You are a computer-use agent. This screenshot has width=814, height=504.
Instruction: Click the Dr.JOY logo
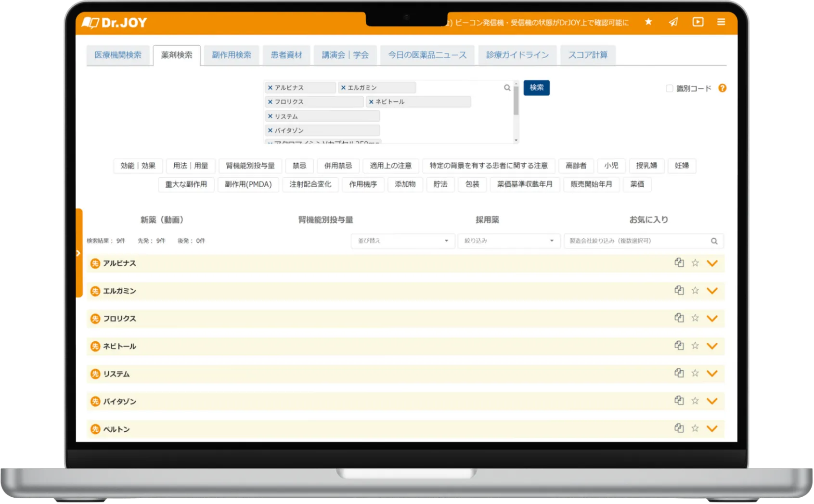115,23
